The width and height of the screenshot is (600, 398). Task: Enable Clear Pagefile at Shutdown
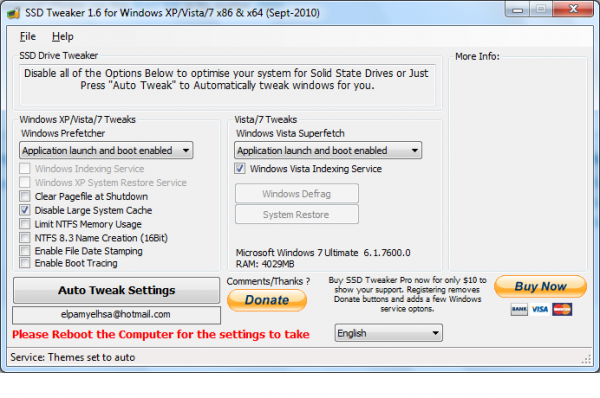pos(25,196)
